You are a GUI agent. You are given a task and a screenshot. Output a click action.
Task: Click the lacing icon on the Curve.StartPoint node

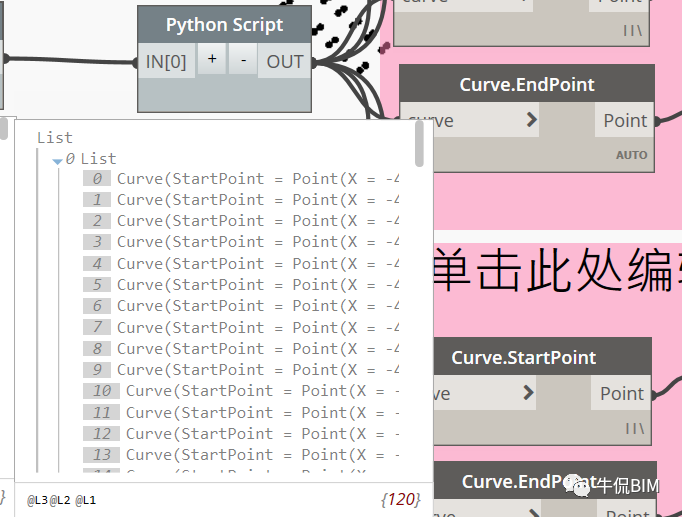pyautogui.click(x=635, y=429)
